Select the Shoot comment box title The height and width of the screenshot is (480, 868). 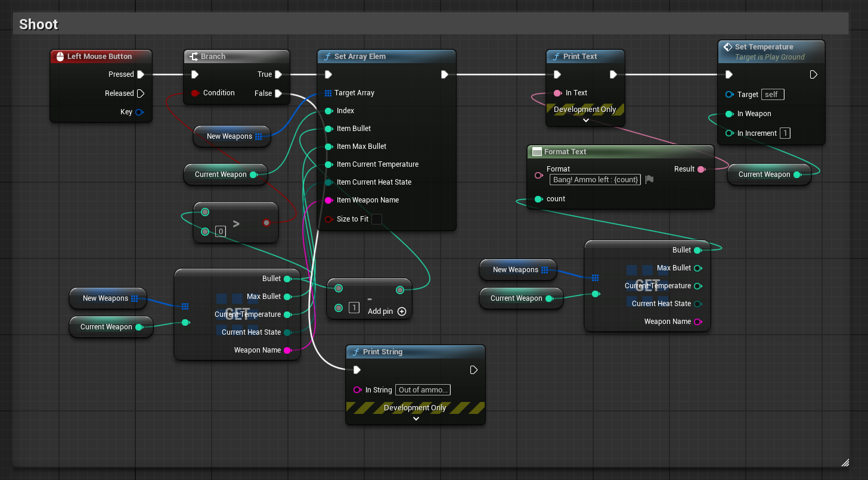click(39, 24)
